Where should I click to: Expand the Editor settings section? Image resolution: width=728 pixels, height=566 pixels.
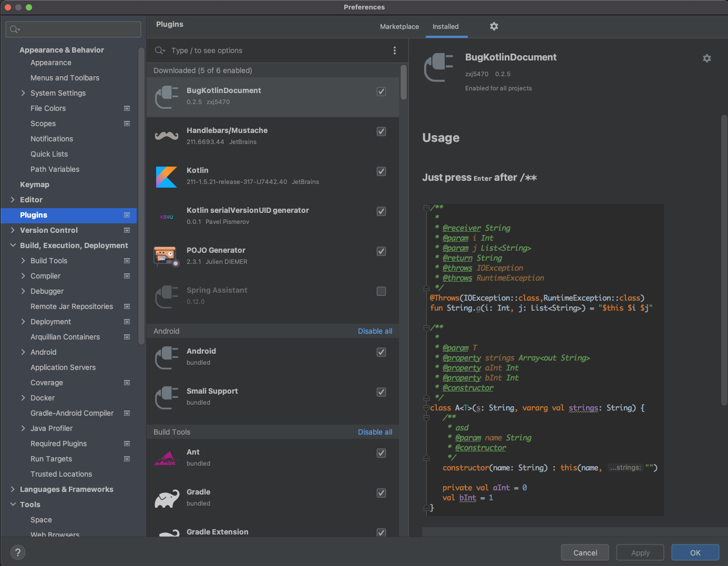(13, 200)
